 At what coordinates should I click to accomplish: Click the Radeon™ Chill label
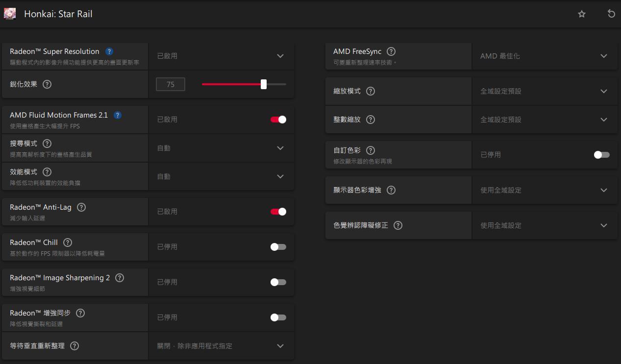(x=34, y=243)
